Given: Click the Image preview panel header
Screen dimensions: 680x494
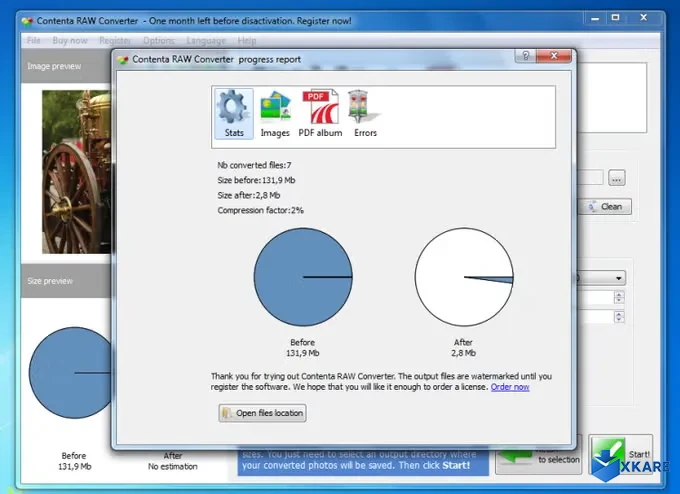Looking at the screenshot, I should 66,66.
